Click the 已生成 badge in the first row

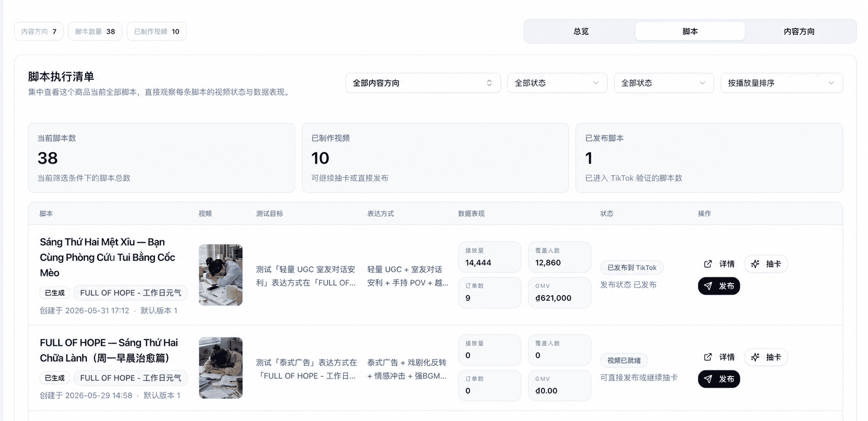click(55, 293)
